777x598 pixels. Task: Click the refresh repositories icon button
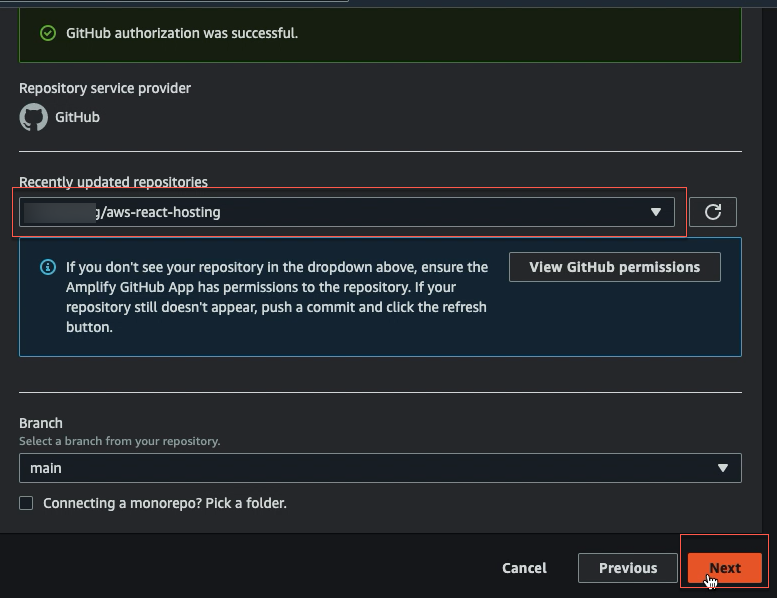point(713,212)
